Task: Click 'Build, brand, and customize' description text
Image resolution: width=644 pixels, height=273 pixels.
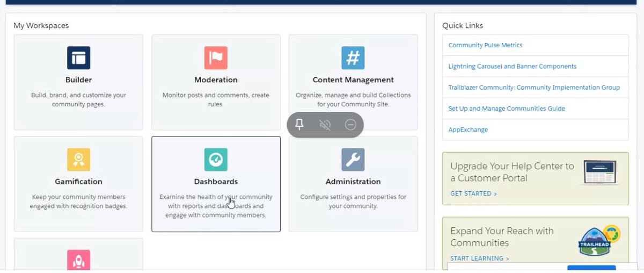Action: pyautogui.click(x=78, y=99)
